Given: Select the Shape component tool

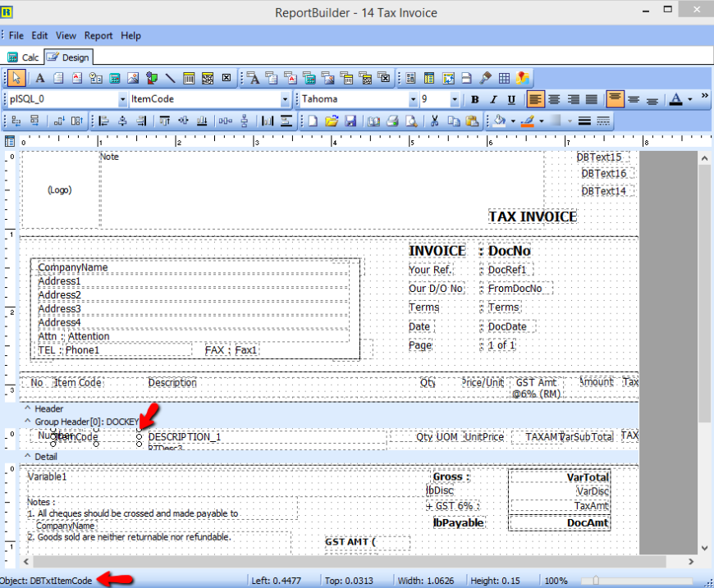Looking at the screenshot, I should [x=151, y=79].
